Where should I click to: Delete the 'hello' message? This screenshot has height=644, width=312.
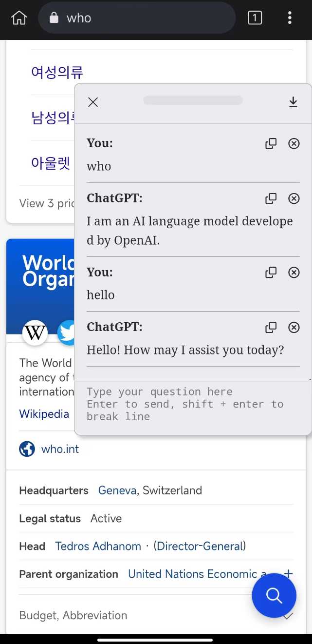pos(294,273)
